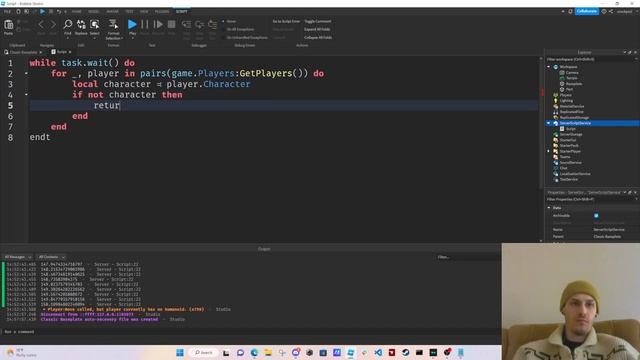Select the Script under ServerScriptService

(571, 129)
